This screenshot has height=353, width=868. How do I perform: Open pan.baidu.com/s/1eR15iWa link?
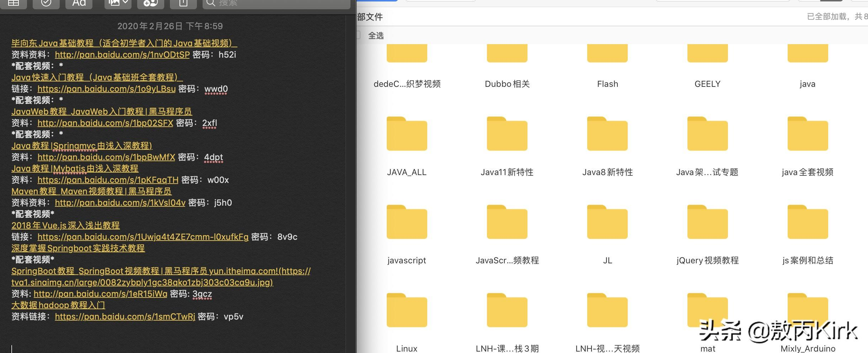[100, 294]
